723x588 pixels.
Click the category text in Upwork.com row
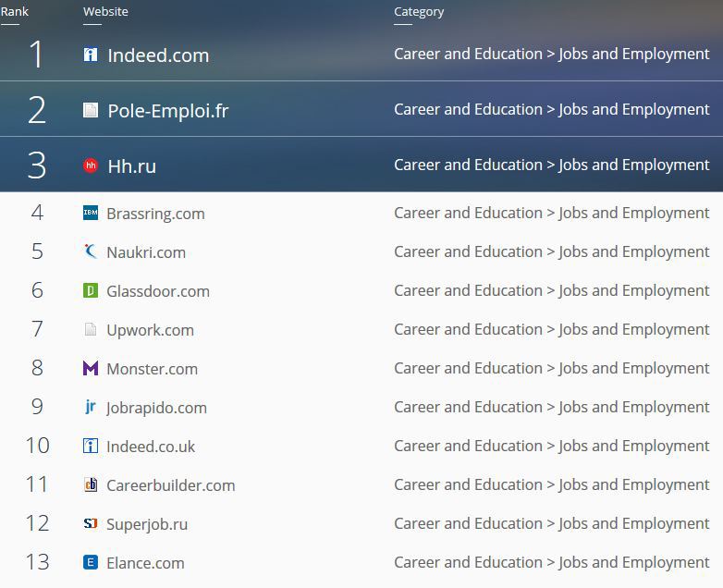[551, 330]
